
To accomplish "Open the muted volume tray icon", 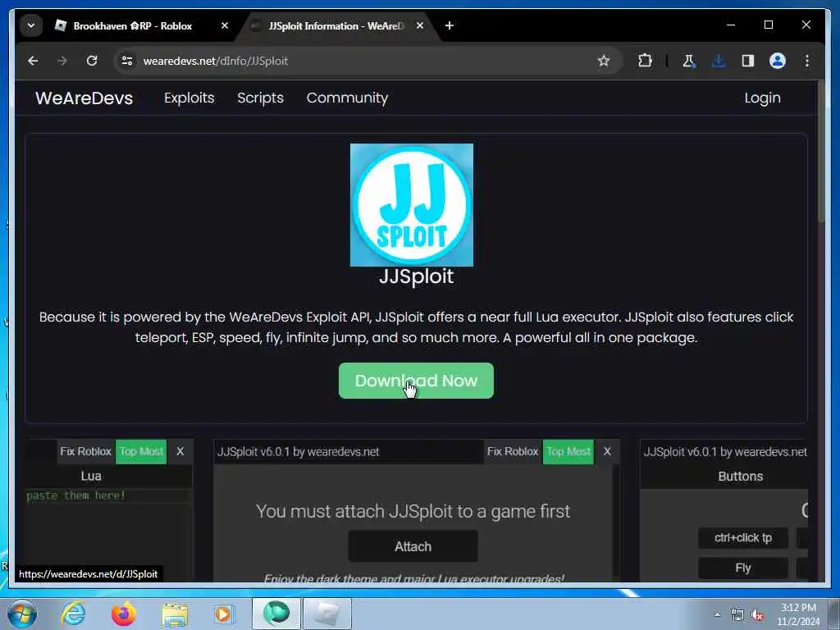I will click(x=757, y=615).
